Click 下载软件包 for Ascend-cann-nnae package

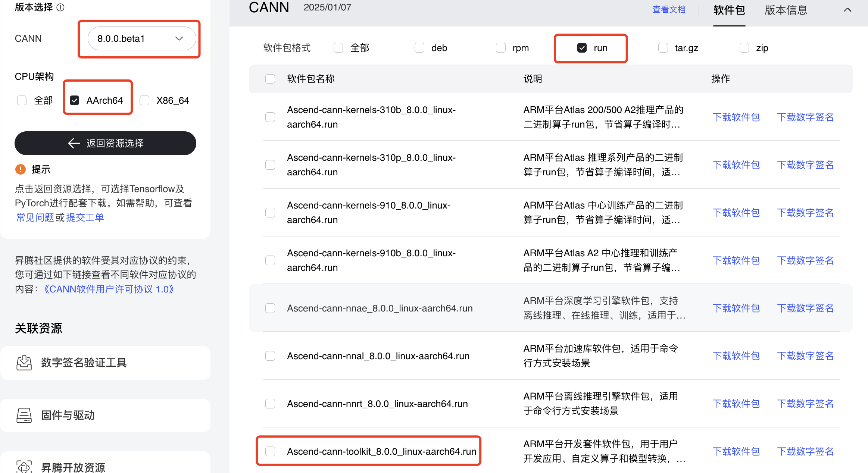click(x=736, y=308)
